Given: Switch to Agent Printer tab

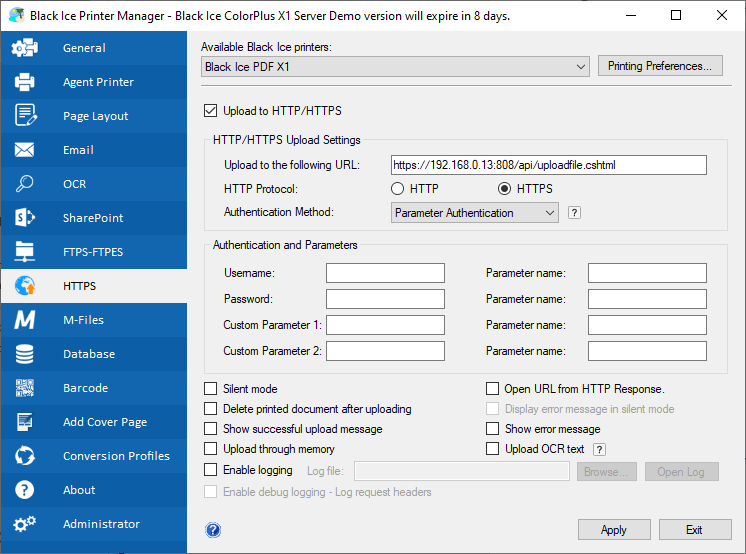Looking at the screenshot, I should [94, 82].
